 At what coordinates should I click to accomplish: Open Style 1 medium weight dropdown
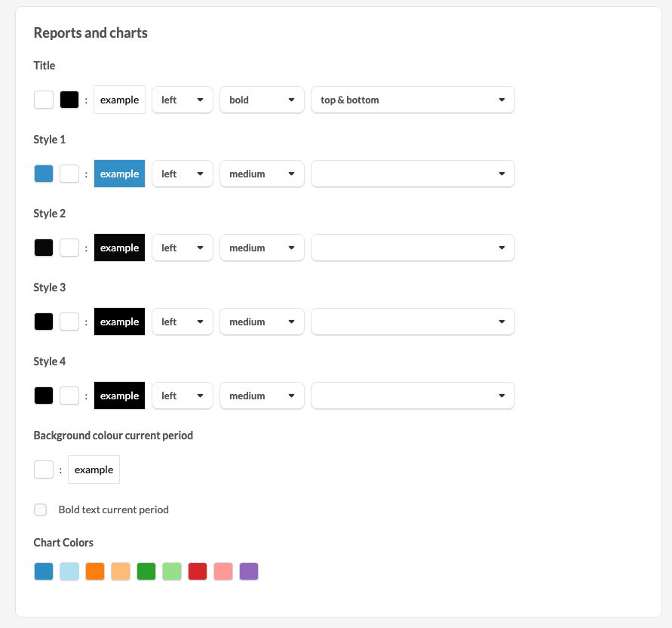[x=262, y=174]
